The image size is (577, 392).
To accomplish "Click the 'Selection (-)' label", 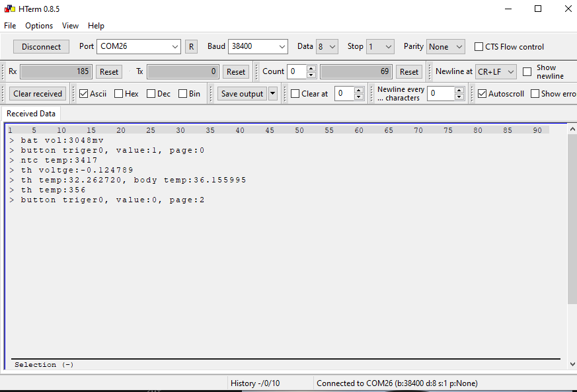I will 44,364.
